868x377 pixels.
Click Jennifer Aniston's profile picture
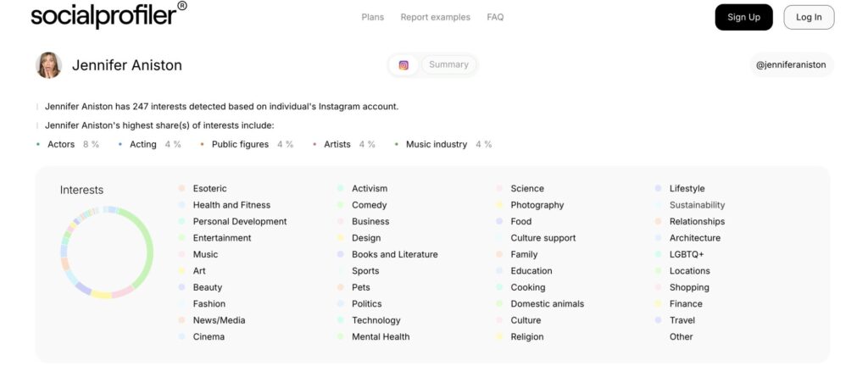48,65
